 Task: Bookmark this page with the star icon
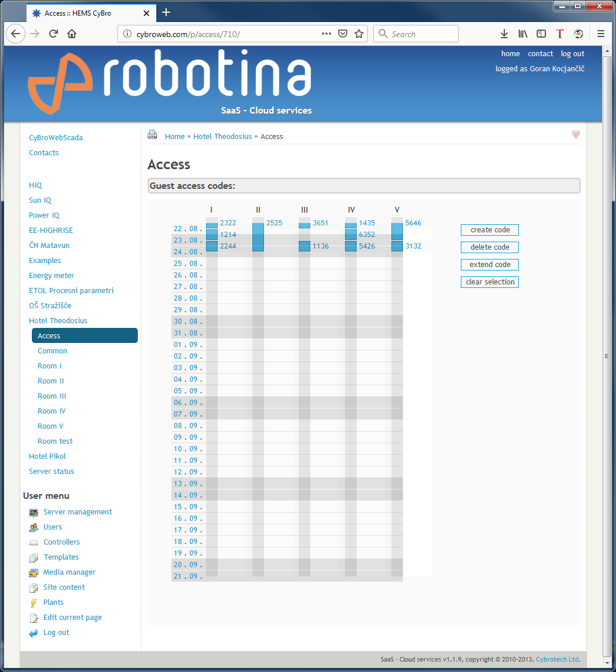[359, 34]
